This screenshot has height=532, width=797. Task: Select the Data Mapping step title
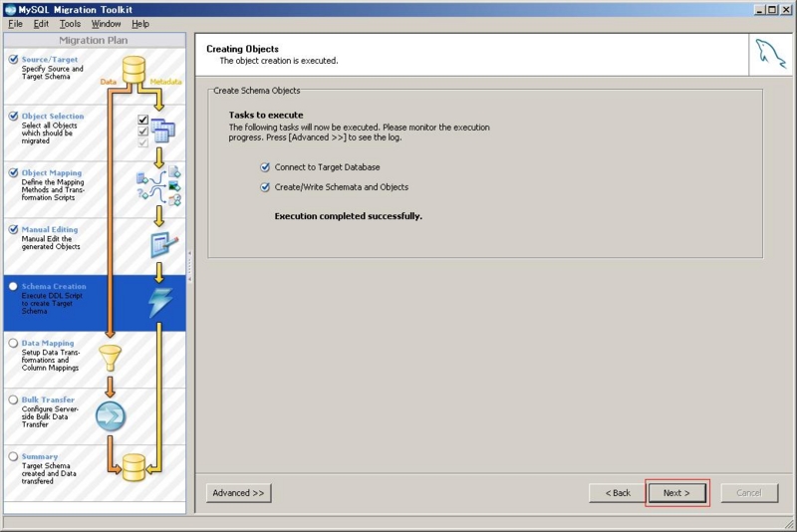coord(47,343)
